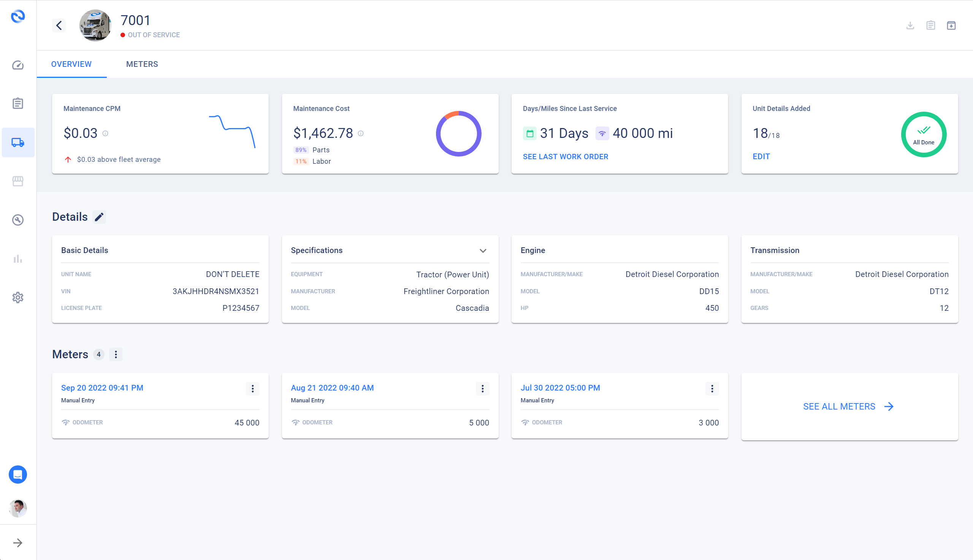Click the settings gear sidebar icon
The image size is (973, 560).
coord(18,297)
